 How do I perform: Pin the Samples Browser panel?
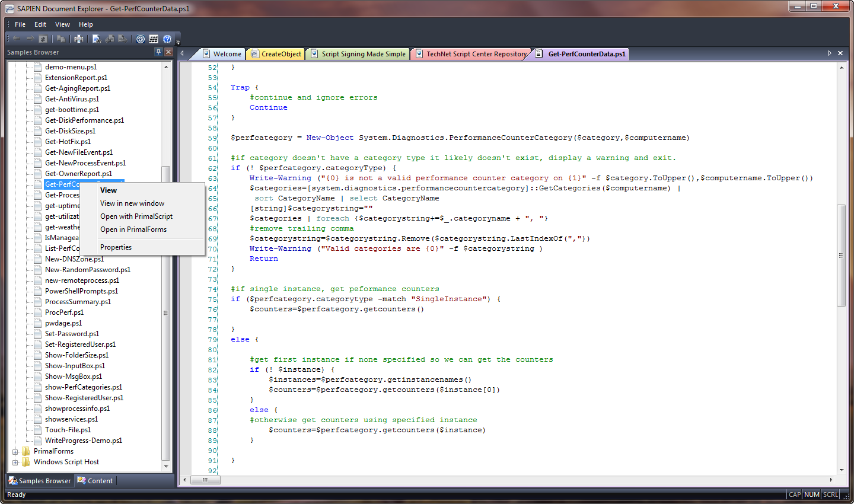coord(158,52)
